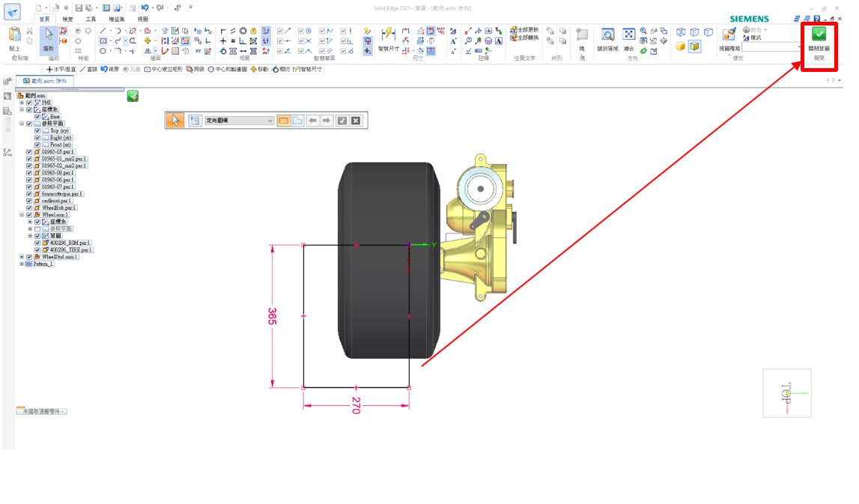This screenshot has width=859, height=504.
Task: Click the Rectangle by center tool in draw group
Action: point(103,41)
